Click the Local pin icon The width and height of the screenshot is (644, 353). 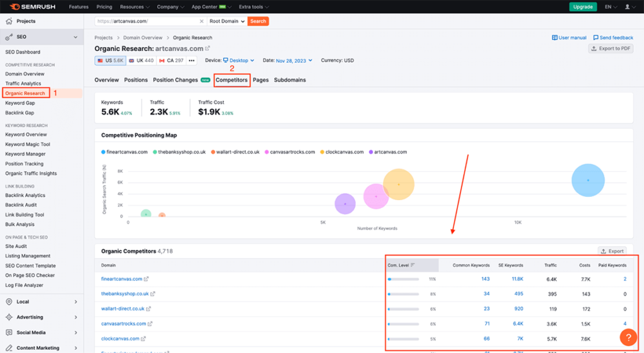tap(9, 301)
